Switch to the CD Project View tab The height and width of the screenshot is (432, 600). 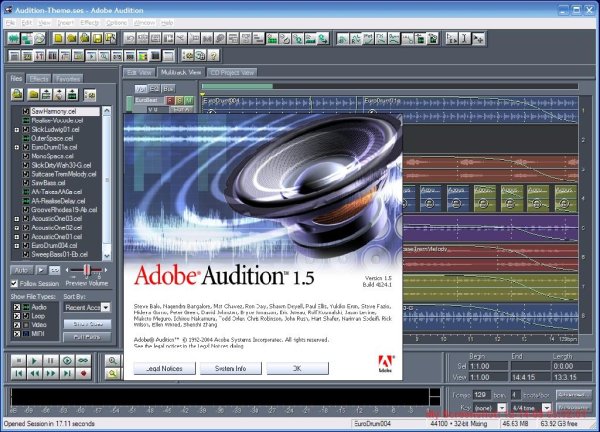232,72
